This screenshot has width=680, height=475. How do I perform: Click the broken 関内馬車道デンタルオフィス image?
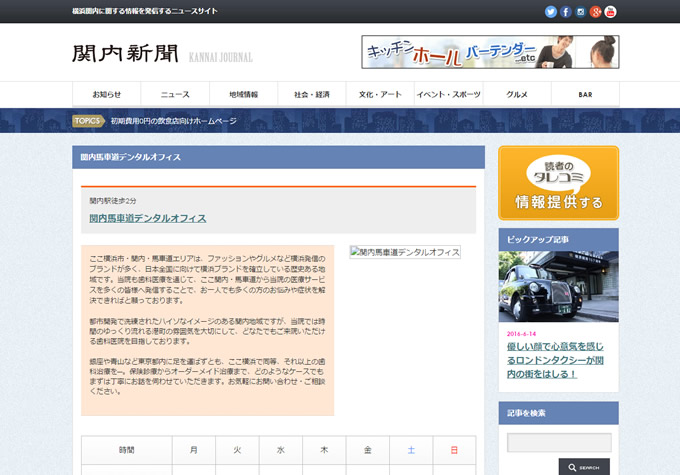[405, 252]
